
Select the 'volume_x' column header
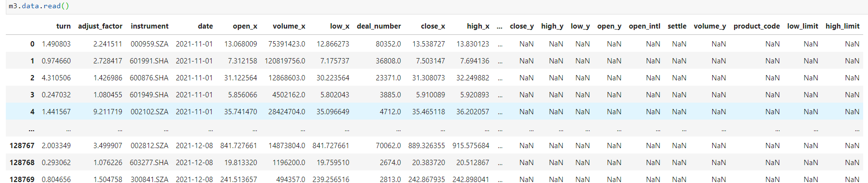(x=289, y=26)
